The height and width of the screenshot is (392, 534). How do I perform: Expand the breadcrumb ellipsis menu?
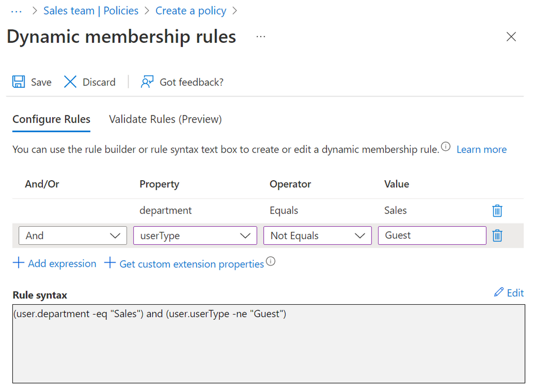coord(16,10)
